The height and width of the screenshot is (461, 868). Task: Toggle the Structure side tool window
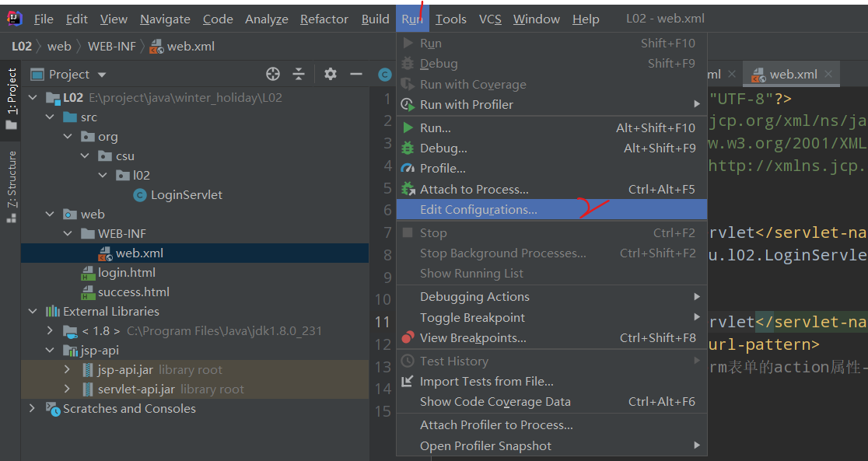click(11, 187)
